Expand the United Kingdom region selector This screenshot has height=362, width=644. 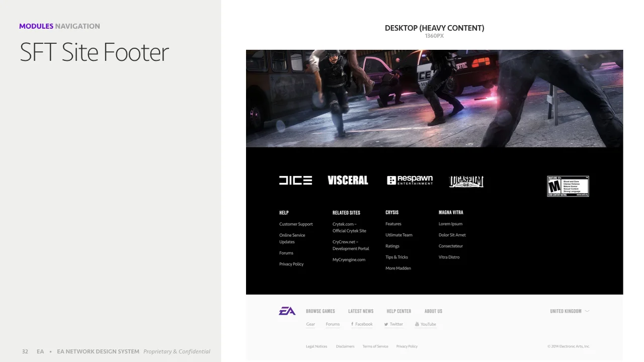pyautogui.click(x=570, y=311)
